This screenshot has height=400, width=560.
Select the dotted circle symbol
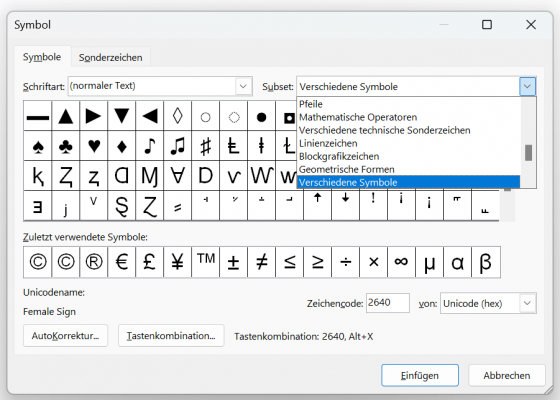click(234, 116)
